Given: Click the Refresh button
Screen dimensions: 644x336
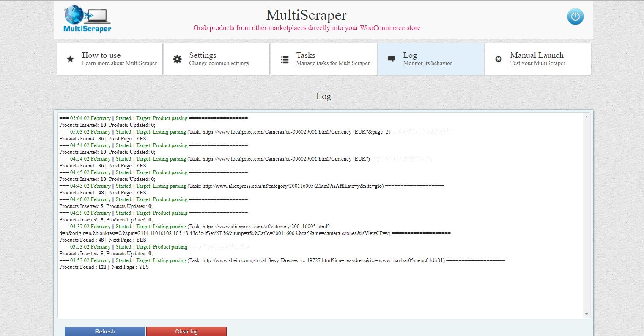Looking at the screenshot, I should tap(105, 331).
